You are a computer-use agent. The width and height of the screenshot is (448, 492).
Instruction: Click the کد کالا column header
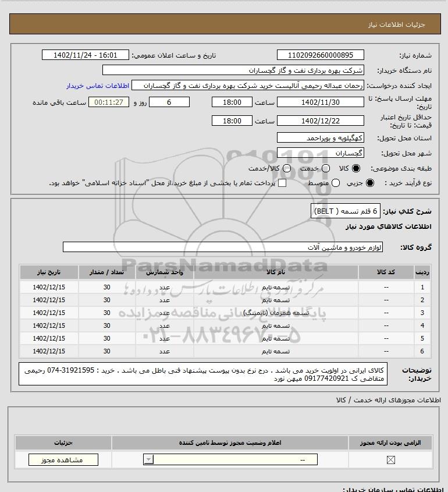386,272
